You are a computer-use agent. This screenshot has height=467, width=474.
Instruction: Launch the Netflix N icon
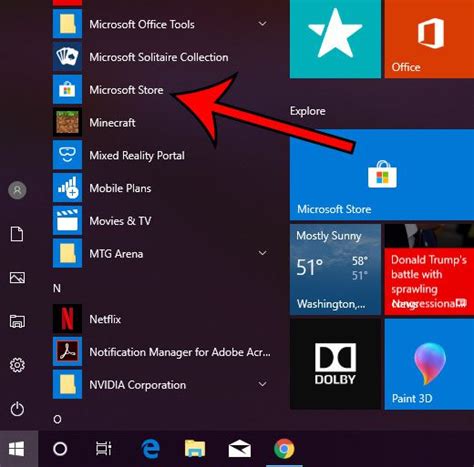coord(67,319)
